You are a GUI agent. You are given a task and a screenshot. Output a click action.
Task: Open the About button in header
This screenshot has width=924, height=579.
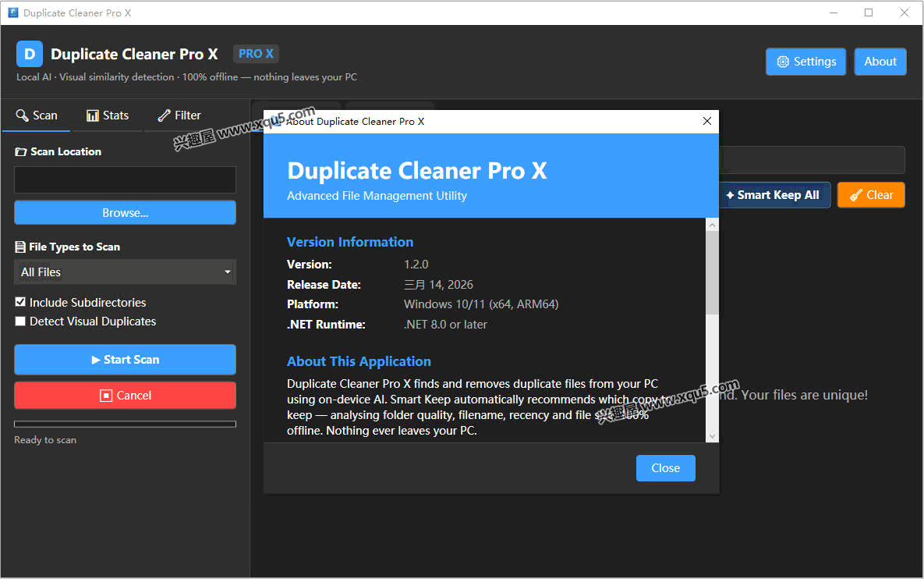(880, 62)
